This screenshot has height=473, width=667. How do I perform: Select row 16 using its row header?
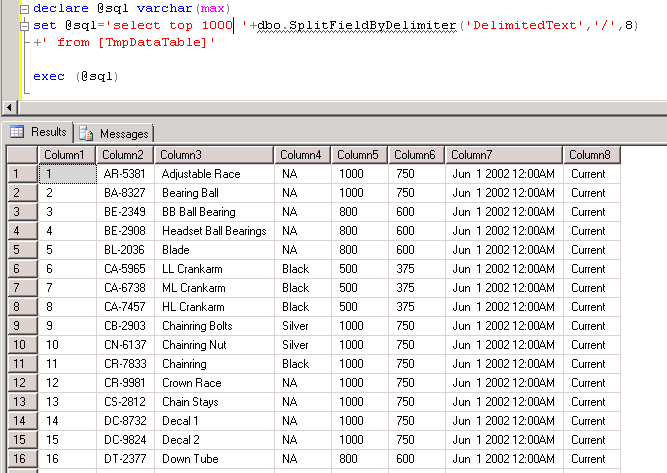click(x=20, y=459)
